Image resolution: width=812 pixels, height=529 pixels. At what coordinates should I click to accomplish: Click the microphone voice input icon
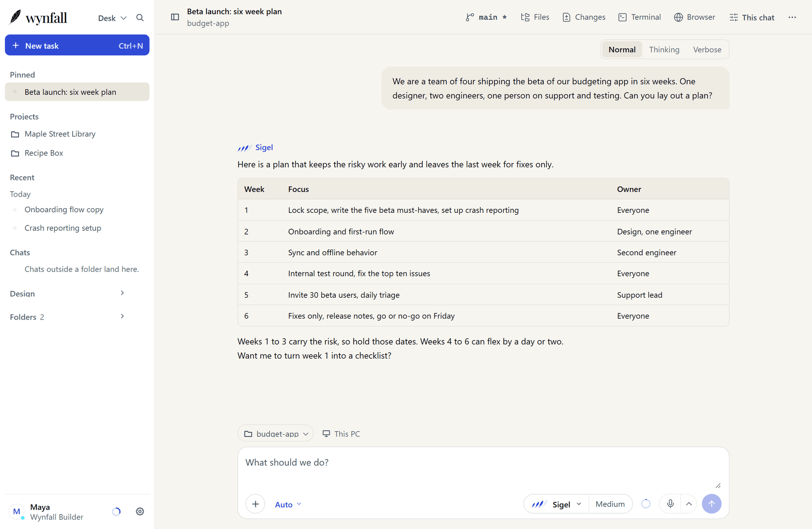click(670, 504)
